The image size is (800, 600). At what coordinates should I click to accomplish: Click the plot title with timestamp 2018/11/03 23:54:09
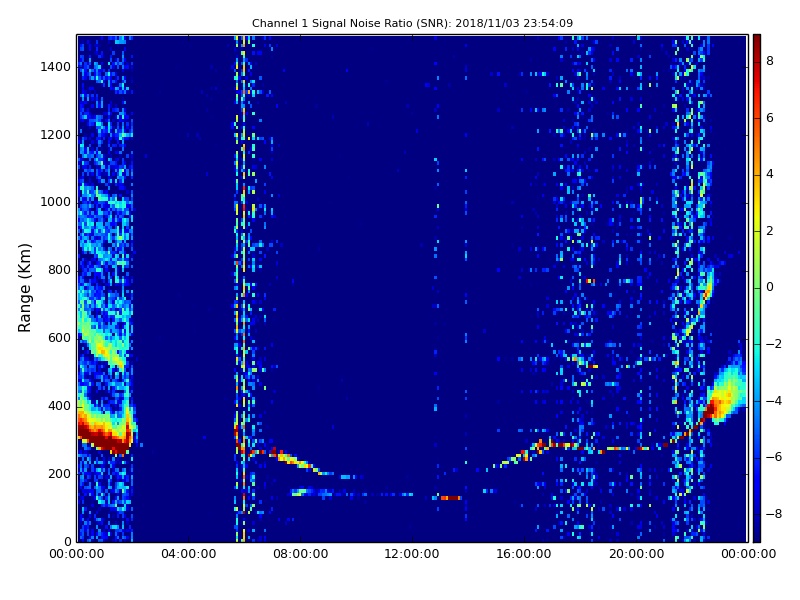[x=412, y=23]
